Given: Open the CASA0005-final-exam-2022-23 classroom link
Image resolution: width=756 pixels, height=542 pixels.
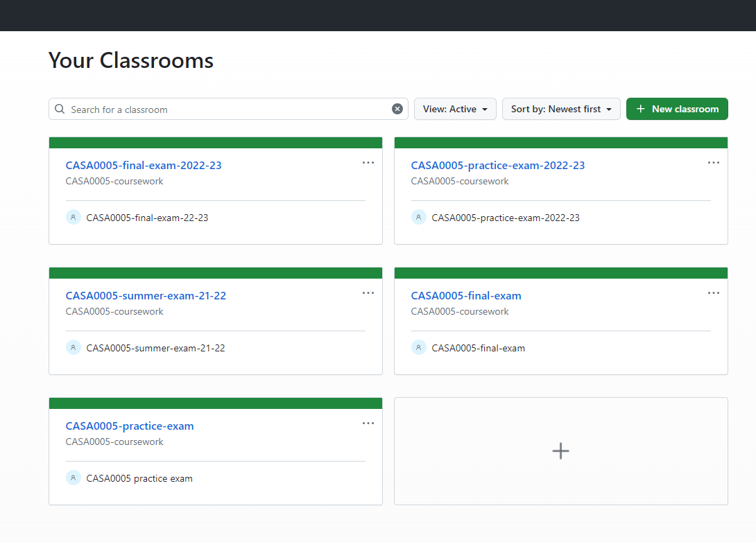Looking at the screenshot, I should point(144,166).
